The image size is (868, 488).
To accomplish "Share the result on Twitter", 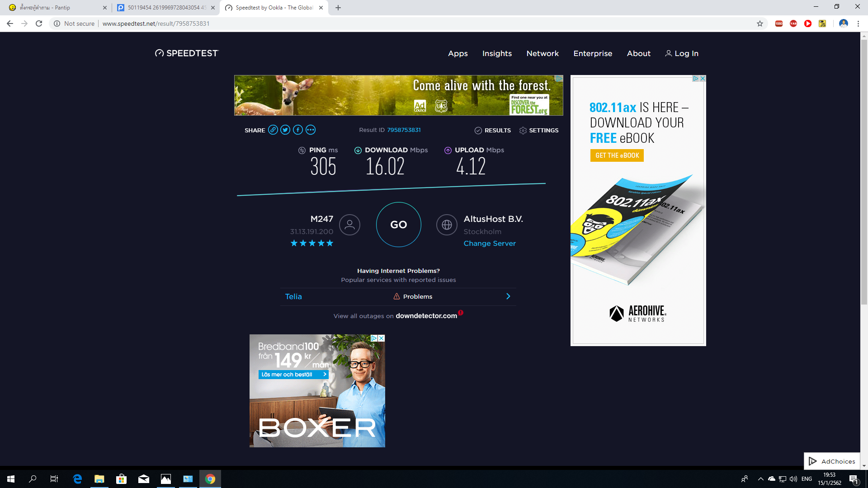I will (285, 130).
